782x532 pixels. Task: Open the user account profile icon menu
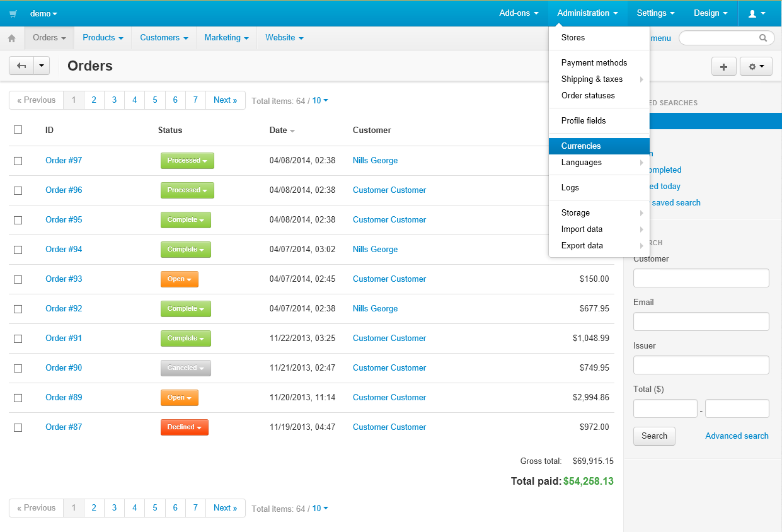pyautogui.click(x=757, y=13)
